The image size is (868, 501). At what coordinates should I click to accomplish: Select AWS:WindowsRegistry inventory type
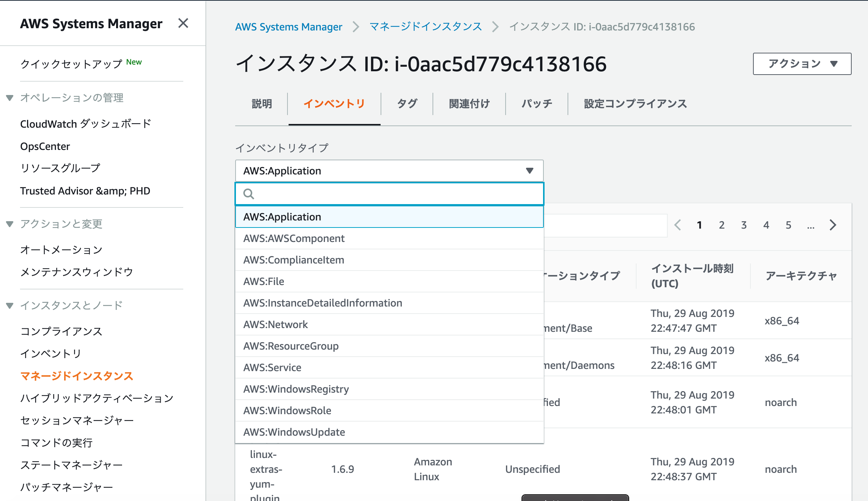tap(389, 389)
